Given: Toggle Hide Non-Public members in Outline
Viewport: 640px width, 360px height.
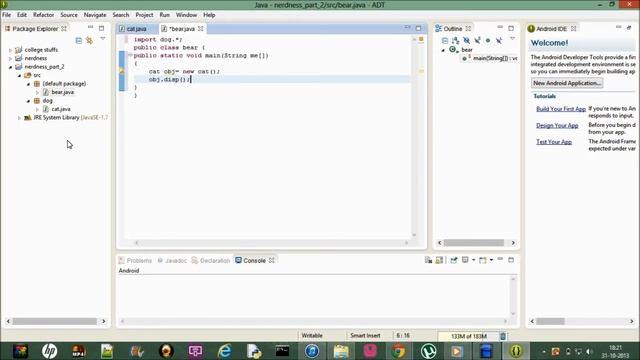Looking at the screenshot, I should (488, 40).
